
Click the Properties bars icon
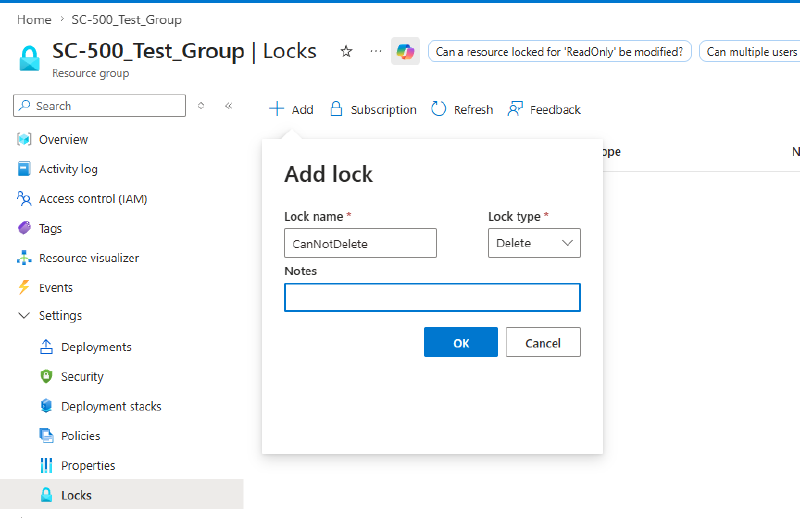click(x=46, y=465)
